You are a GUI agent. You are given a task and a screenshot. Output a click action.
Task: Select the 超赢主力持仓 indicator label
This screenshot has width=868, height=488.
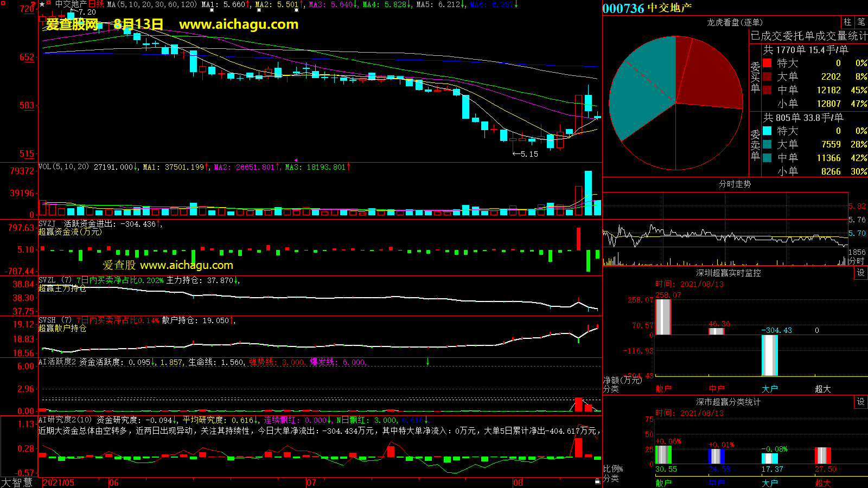pos(62,288)
